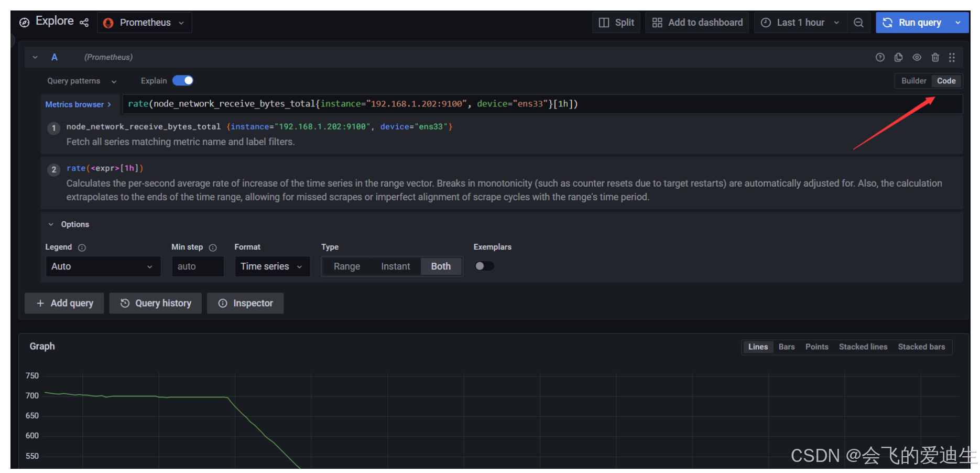Toggle query A visibility eye icon
The image size is (980, 473).
(917, 57)
